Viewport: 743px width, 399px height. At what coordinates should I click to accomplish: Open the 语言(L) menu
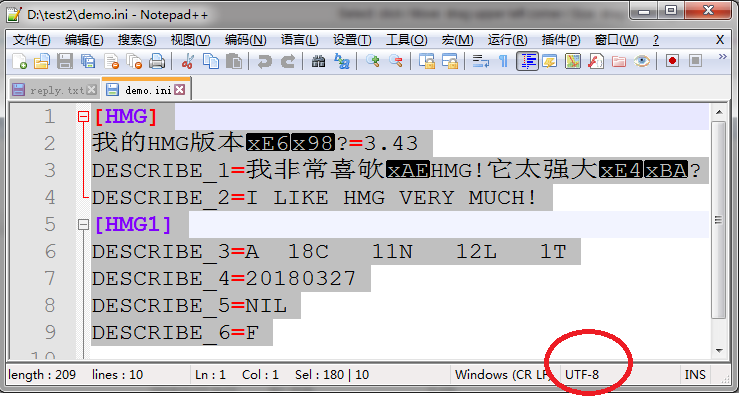coord(299,40)
